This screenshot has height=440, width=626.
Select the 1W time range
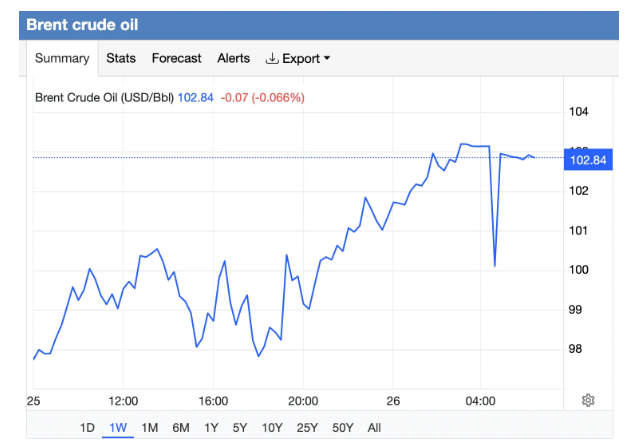[x=118, y=428]
